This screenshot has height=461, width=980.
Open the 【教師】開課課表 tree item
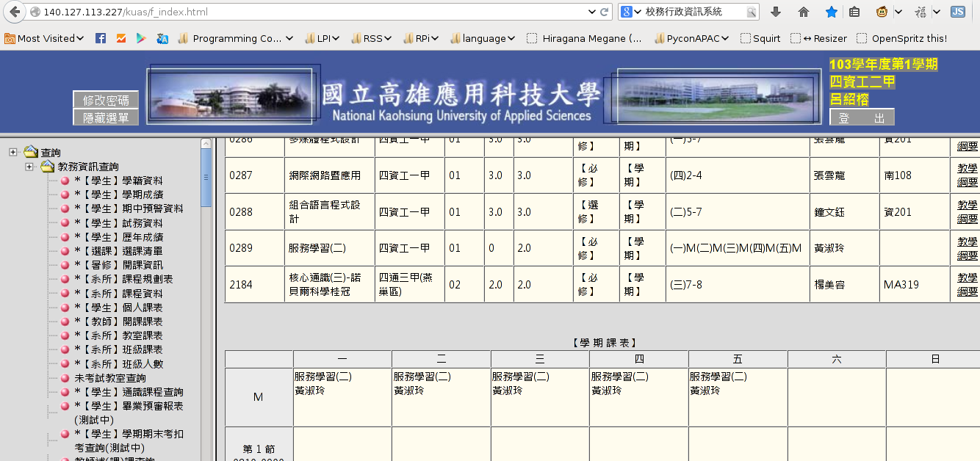coord(118,322)
